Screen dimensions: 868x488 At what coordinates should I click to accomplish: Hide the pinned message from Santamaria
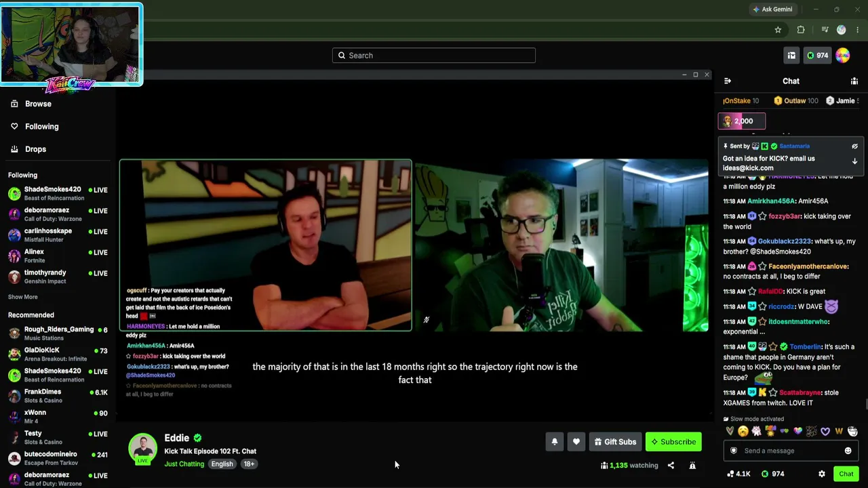(854, 146)
